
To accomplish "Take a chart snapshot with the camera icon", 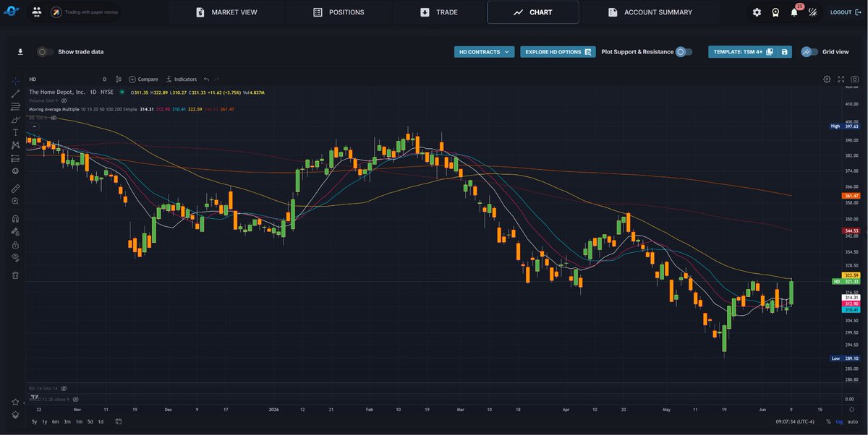I will coord(854,79).
